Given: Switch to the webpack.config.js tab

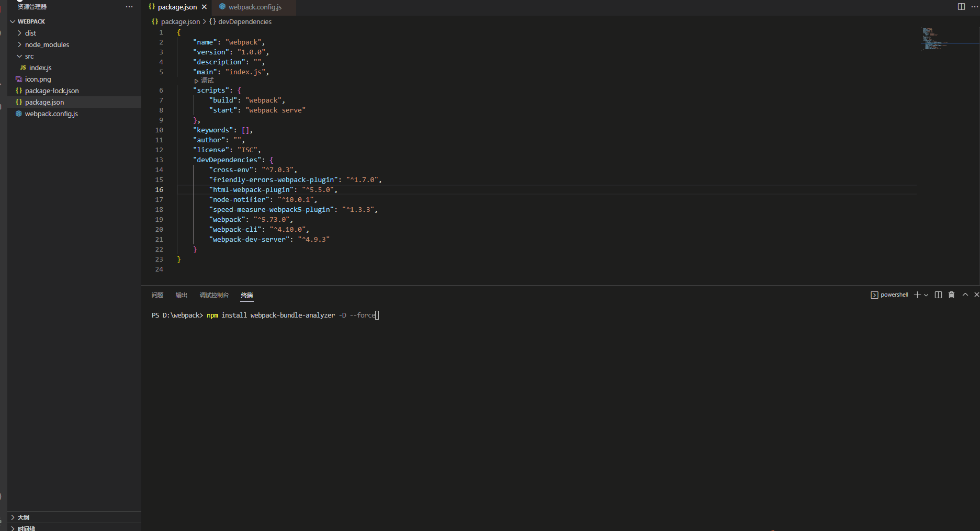Looking at the screenshot, I should coord(250,7).
